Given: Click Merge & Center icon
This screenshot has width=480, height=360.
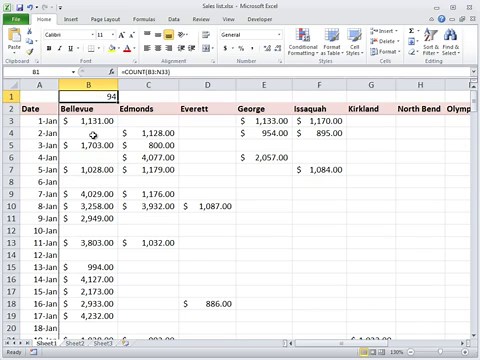Looking at the screenshot, I should (206, 48).
